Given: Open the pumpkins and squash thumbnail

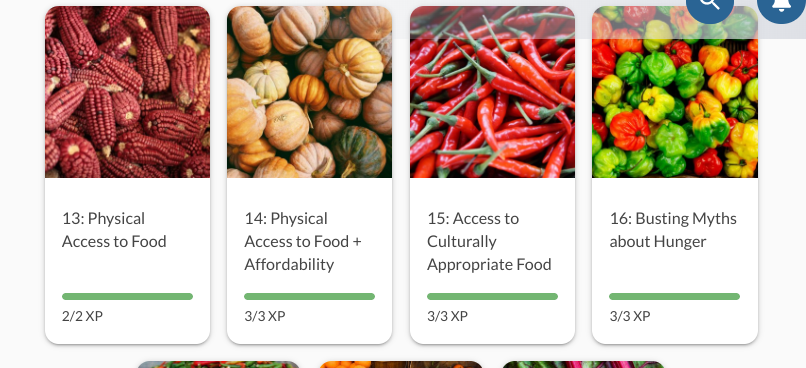Looking at the screenshot, I should 309,92.
